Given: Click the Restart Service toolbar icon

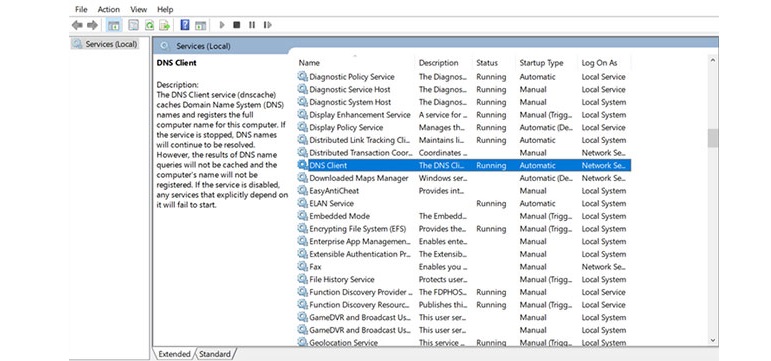Looking at the screenshot, I should point(267,25).
